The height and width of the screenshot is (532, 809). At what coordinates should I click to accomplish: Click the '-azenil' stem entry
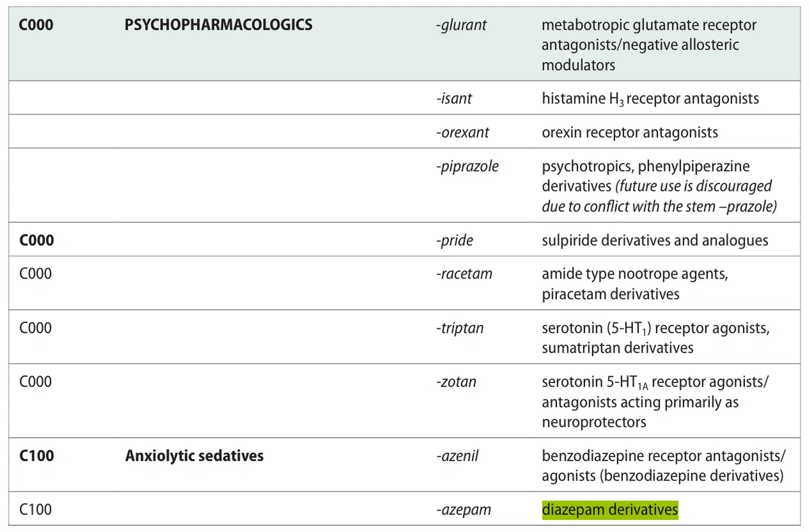click(457, 456)
